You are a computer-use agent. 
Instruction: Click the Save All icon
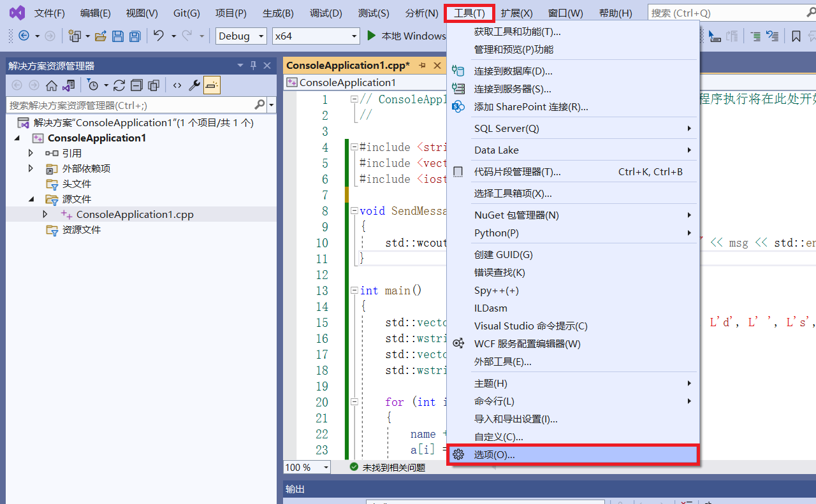(135, 36)
